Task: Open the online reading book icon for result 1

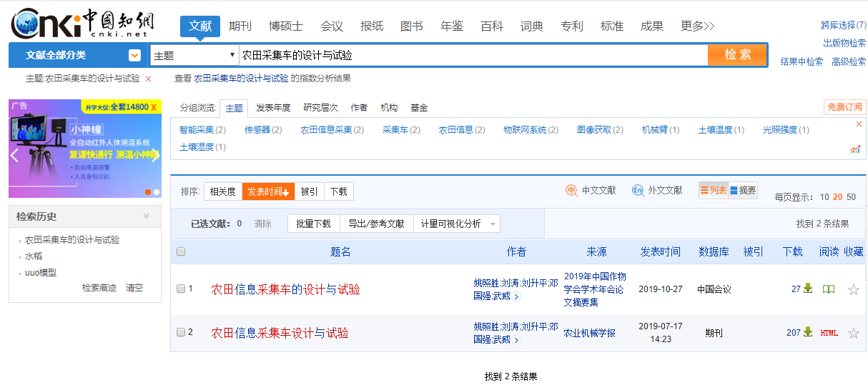Action: click(829, 289)
